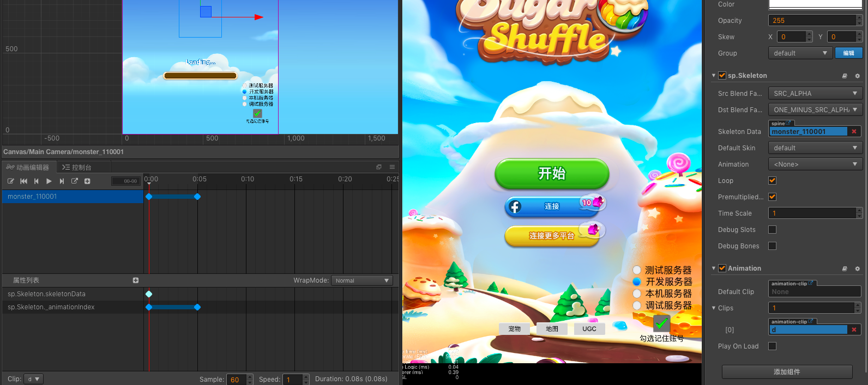Uncheck the Loop checkbox

coord(772,181)
